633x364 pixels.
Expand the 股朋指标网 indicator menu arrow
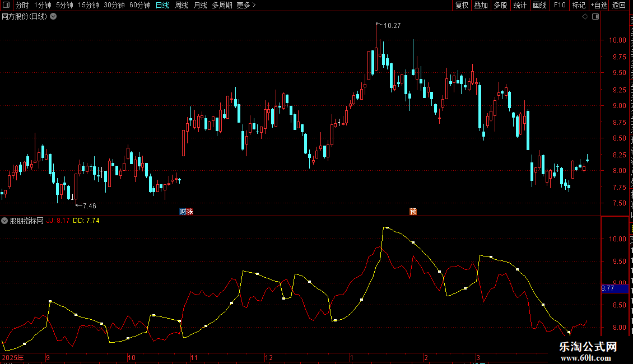(x=4, y=221)
